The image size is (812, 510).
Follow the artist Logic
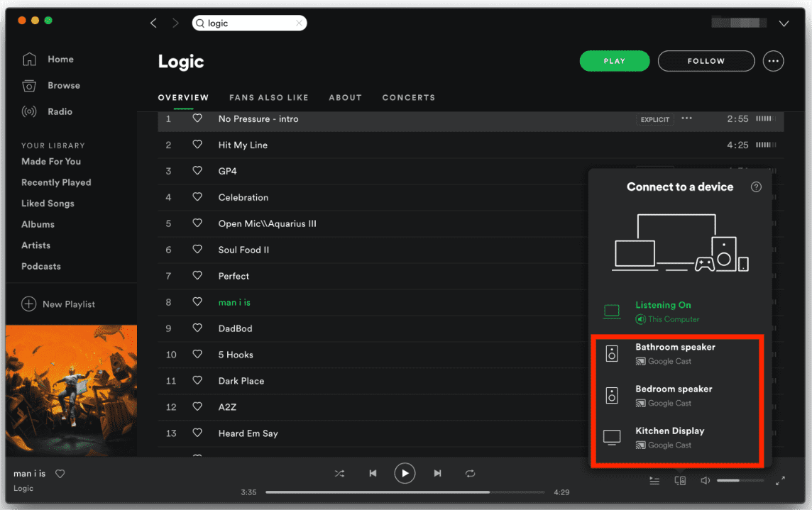tap(706, 61)
